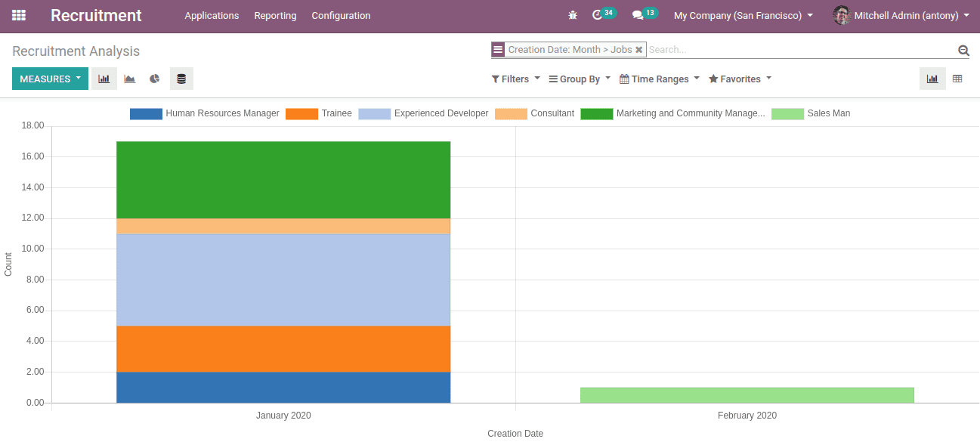The width and height of the screenshot is (980, 442).
Task: Open Mitchell Admin (antony) user menu
Action: point(901,15)
